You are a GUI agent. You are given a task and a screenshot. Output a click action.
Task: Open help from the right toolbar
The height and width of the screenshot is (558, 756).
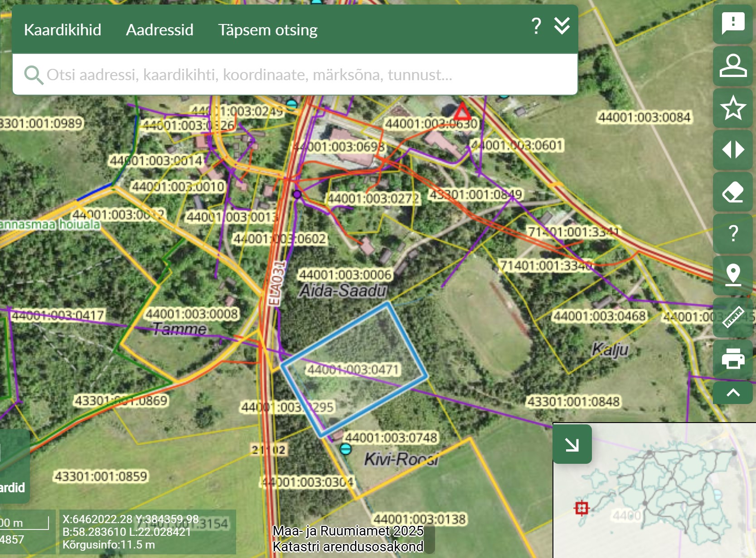[732, 233]
